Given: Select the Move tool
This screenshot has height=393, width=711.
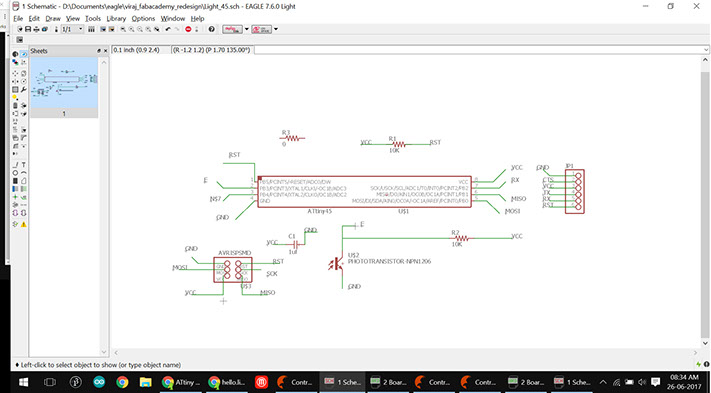Looking at the screenshot, I should (15, 73).
